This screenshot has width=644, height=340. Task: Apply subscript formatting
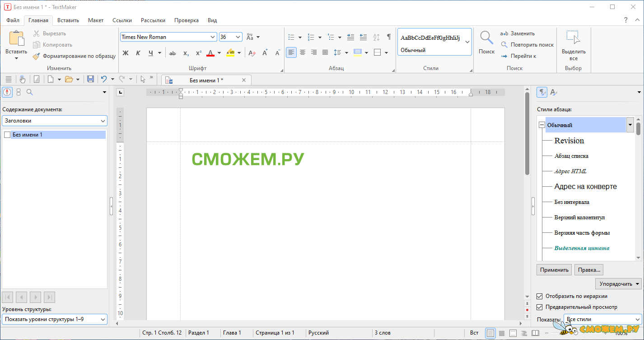[186, 53]
